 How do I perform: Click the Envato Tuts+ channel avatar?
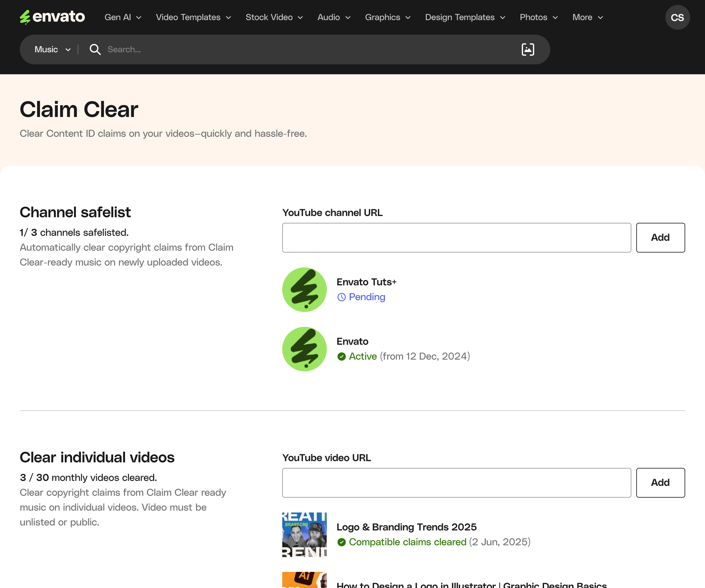304,290
